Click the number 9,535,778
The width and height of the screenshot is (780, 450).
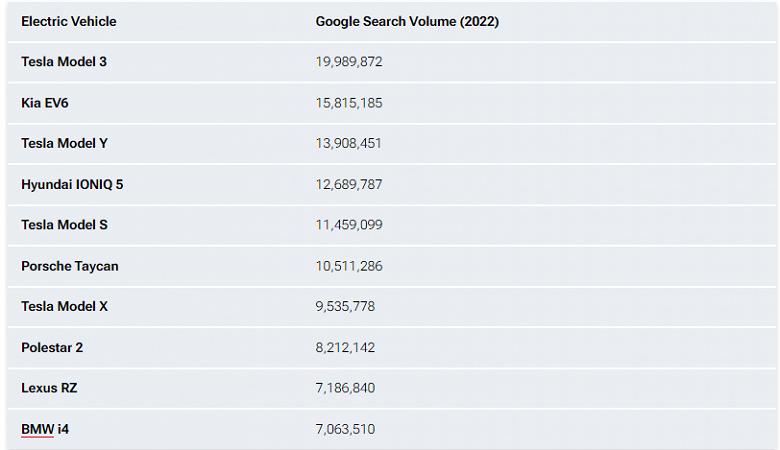(x=345, y=306)
